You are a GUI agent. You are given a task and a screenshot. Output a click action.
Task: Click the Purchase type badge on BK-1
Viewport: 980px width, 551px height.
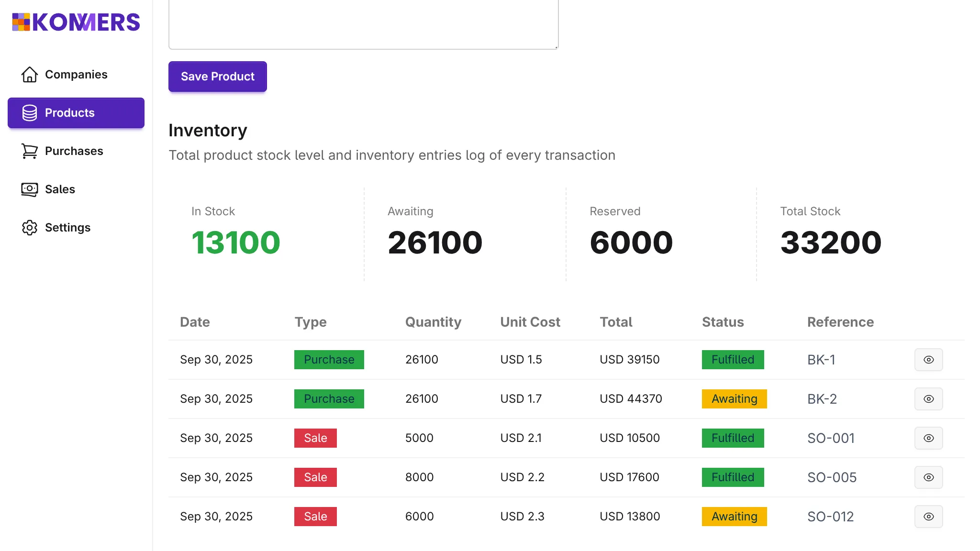point(329,359)
